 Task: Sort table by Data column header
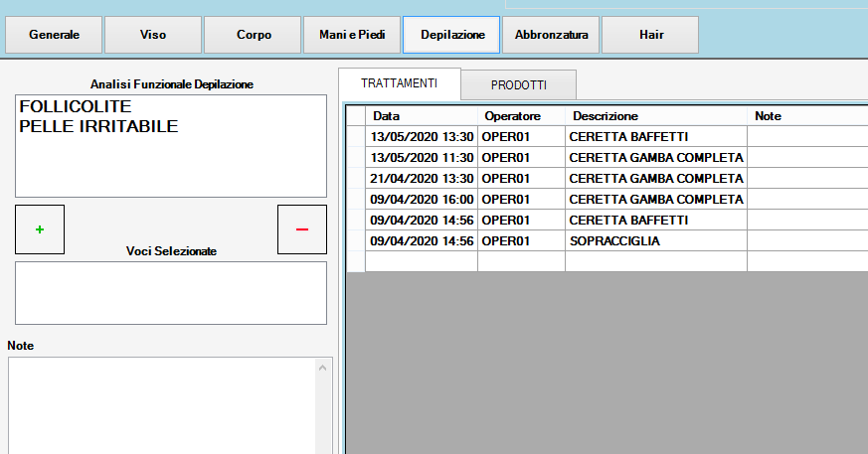coord(421,116)
